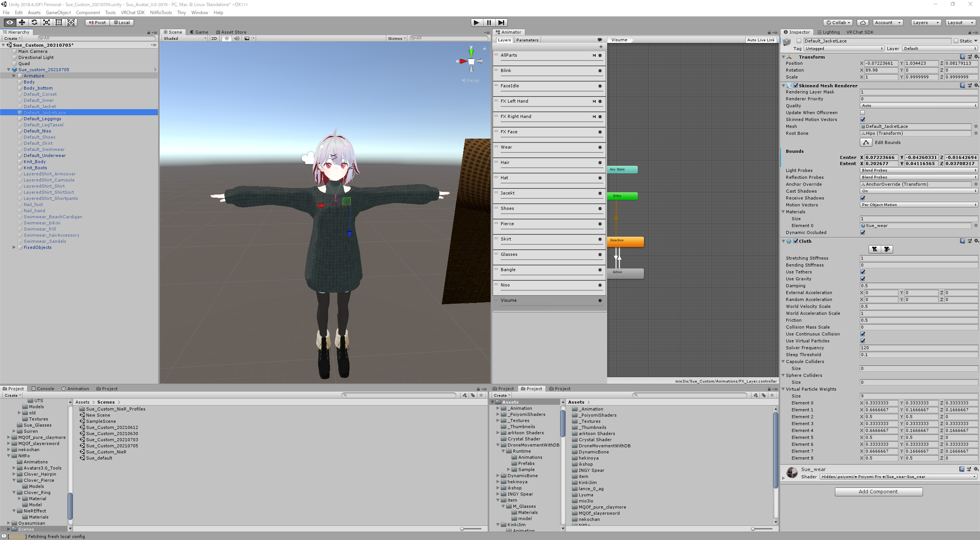Select the Scale tool in the toolbar
Image resolution: width=980 pixels, height=540 pixels.
click(46, 22)
